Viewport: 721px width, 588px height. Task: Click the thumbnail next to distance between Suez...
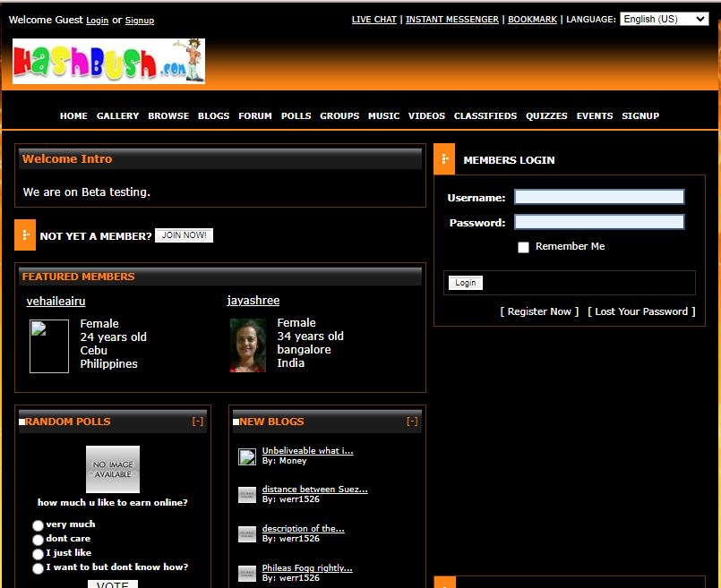click(x=247, y=495)
